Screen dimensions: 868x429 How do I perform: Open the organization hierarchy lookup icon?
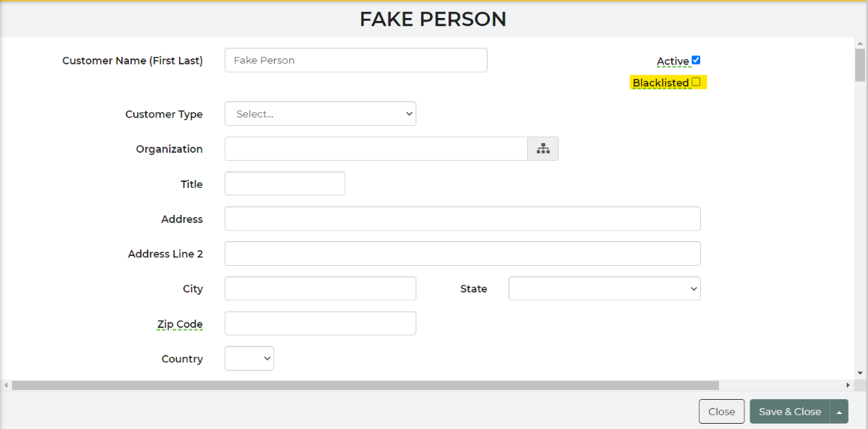pos(543,149)
